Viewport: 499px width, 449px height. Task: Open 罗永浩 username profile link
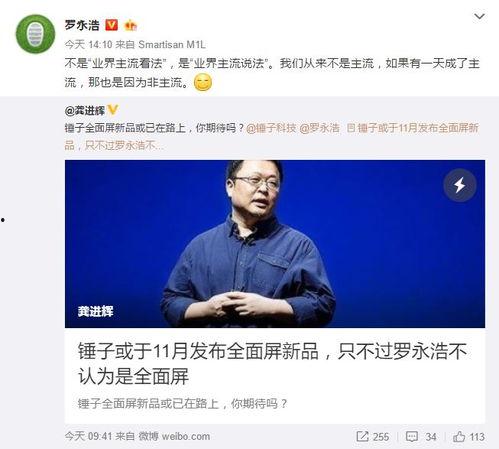82,25
